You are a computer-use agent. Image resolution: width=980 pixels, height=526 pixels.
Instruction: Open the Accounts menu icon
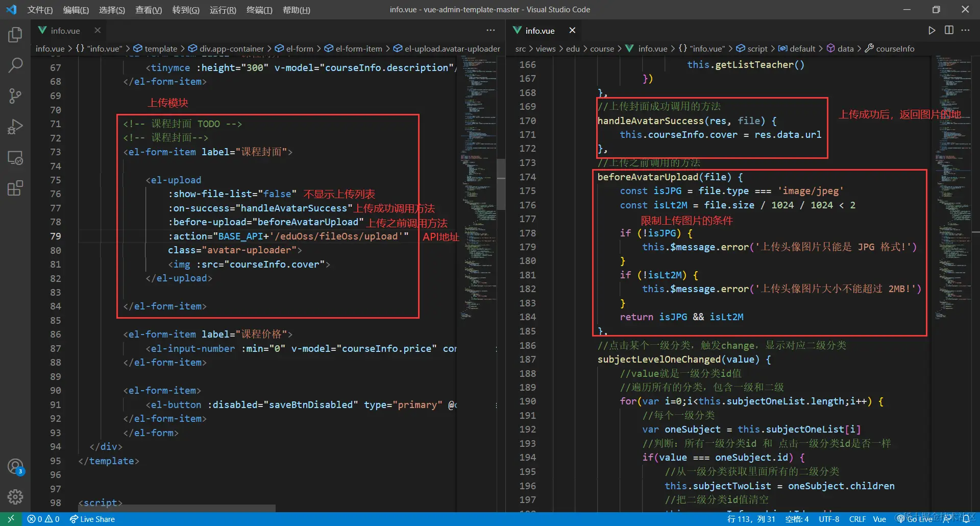point(15,466)
